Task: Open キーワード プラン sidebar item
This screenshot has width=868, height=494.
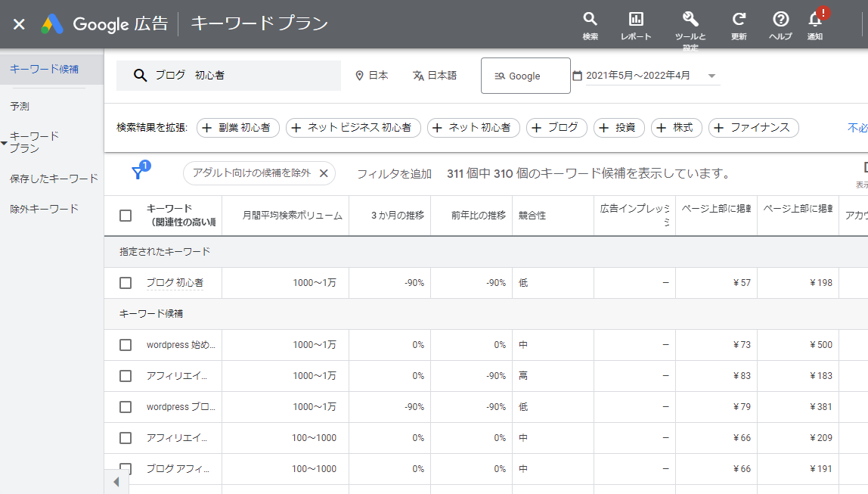Action: 34,142
